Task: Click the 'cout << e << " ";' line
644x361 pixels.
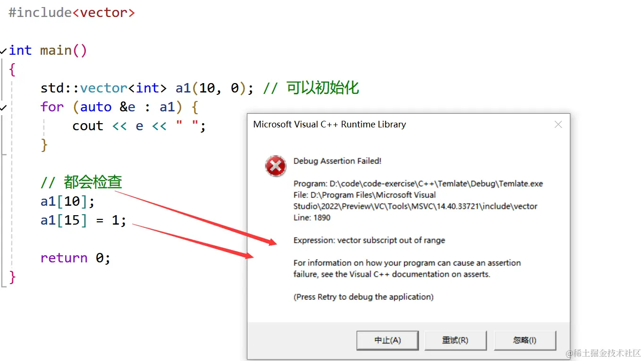Action: [x=139, y=126]
